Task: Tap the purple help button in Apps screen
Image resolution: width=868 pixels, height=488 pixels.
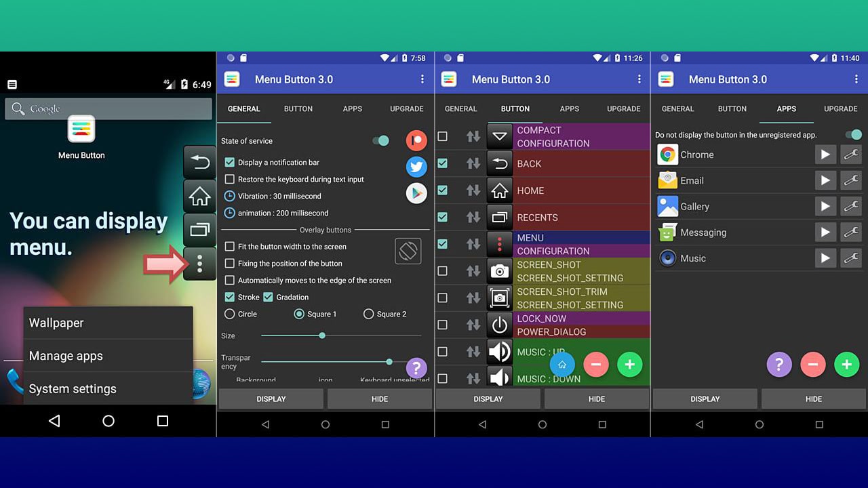Action: click(x=779, y=365)
